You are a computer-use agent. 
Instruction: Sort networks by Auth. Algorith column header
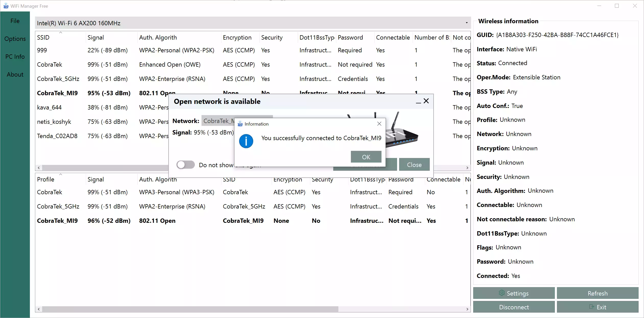[x=179, y=38]
